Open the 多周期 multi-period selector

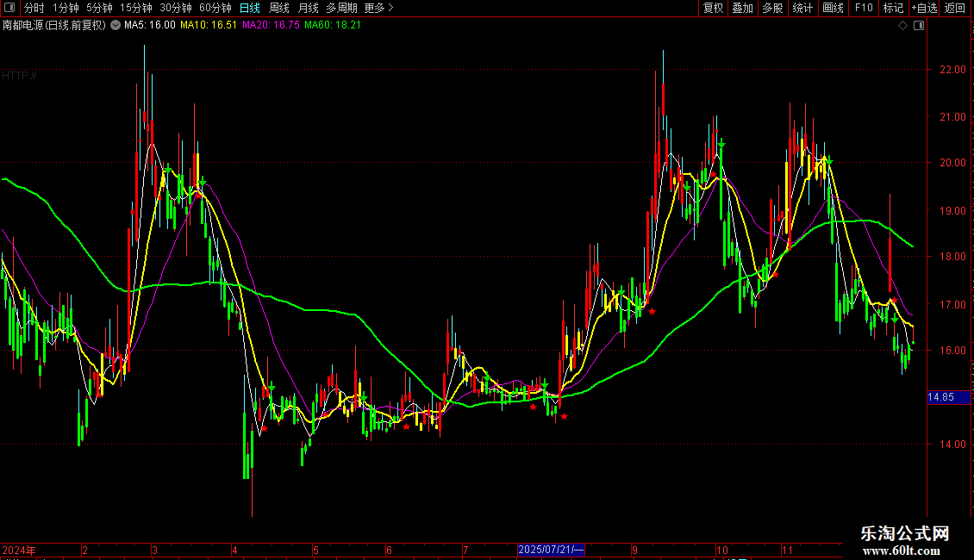(341, 8)
